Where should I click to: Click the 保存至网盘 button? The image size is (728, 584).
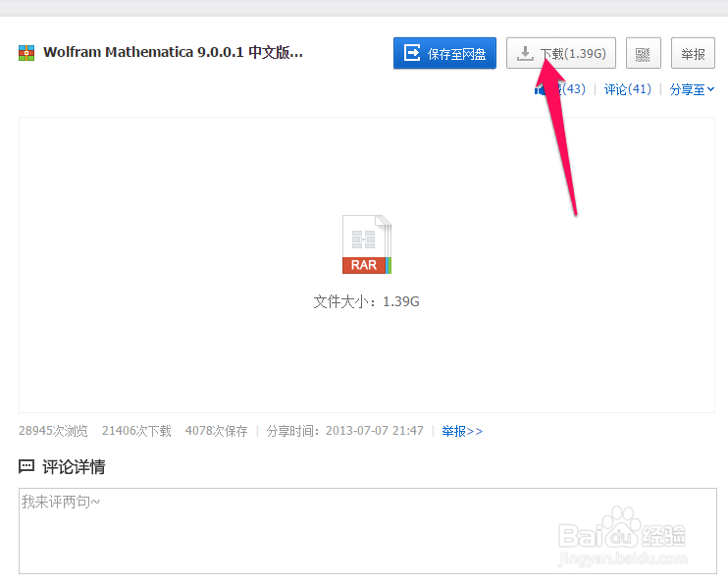(x=444, y=53)
